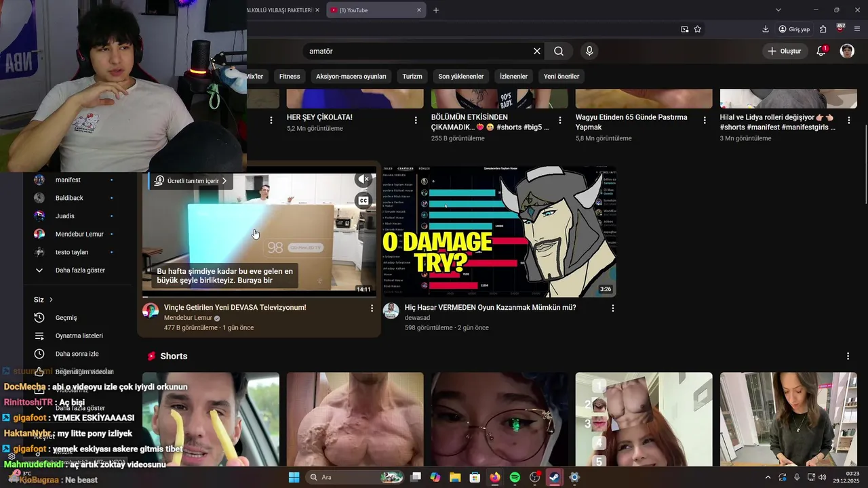Click the 'O DAMAGE TRY?' video thumbnail
Viewport: 868px width, 488px height.
coord(500,232)
